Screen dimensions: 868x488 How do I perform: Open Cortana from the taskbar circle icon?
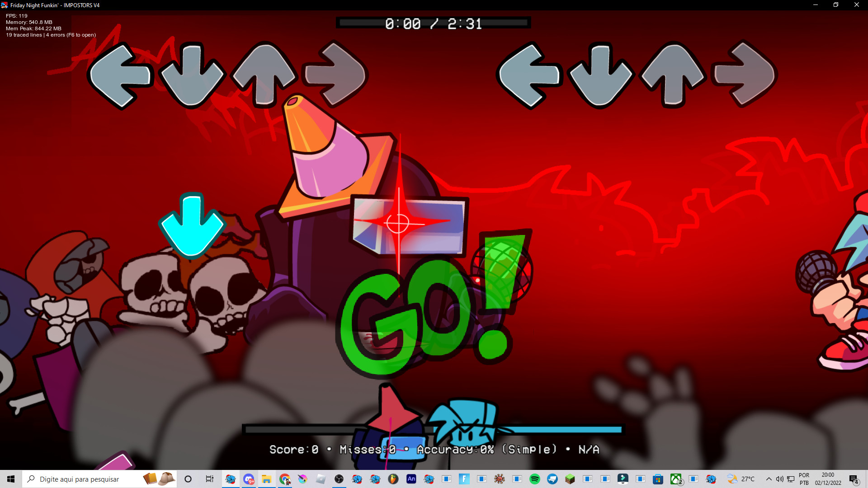(x=188, y=479)
